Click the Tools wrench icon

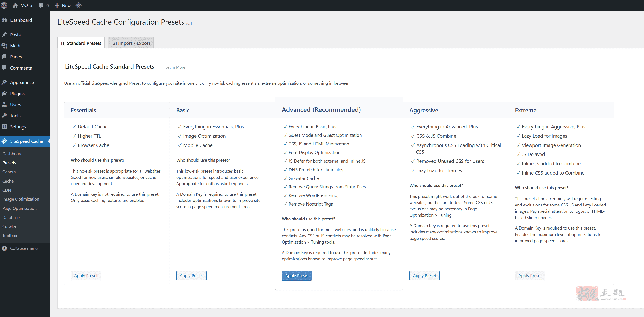4,115
